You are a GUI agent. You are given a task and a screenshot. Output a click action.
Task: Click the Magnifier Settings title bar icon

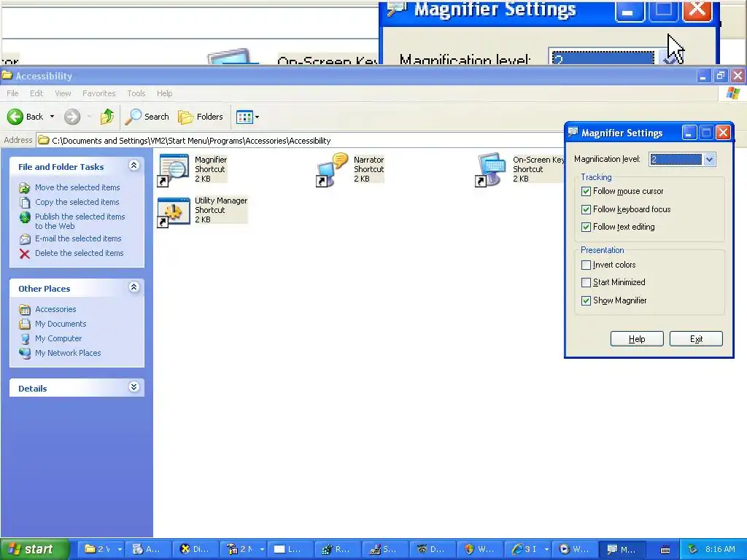tap(573, 133)
